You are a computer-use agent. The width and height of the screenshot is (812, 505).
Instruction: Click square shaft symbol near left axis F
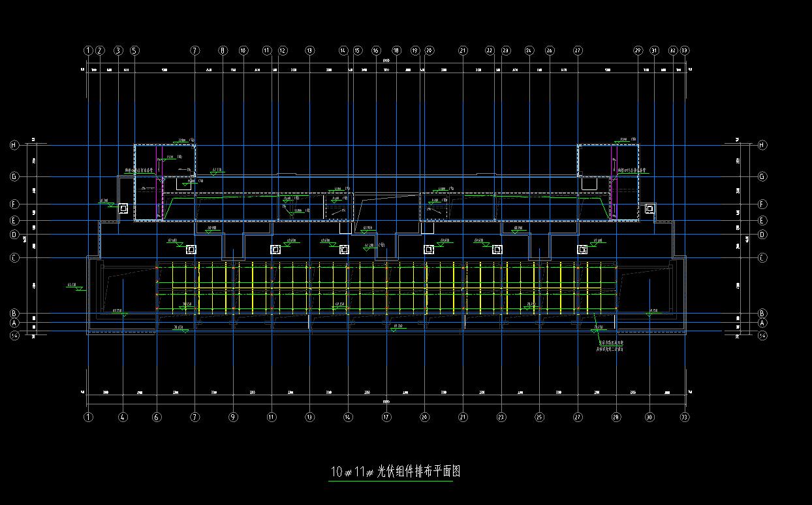click(x=123, y=208)
